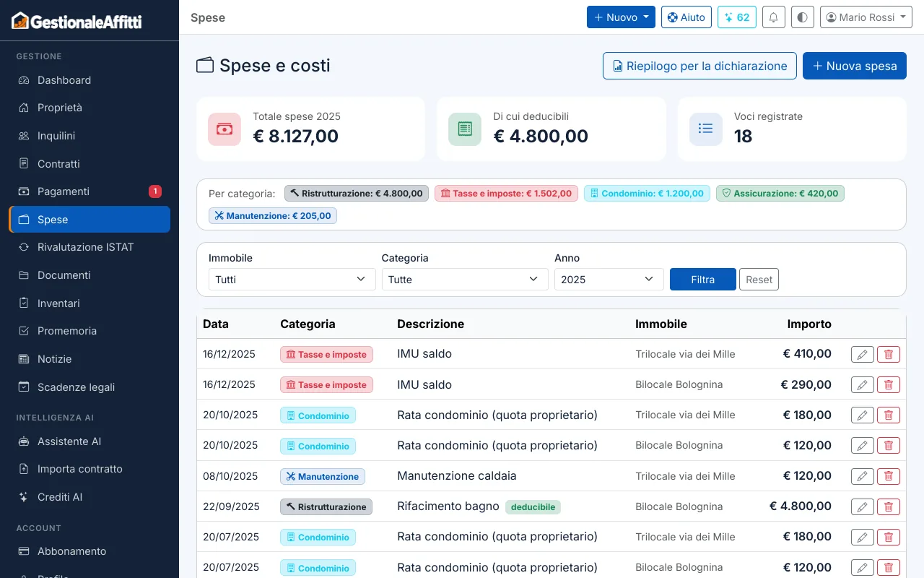Edit the € 290,00 IMU saldo expense

point(863,385)
